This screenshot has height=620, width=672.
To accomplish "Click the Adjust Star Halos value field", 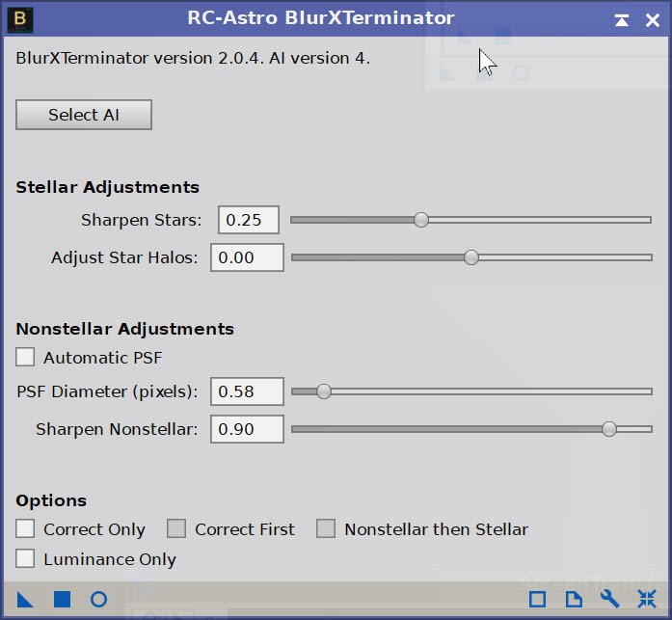I will click(x=247, y=257).
